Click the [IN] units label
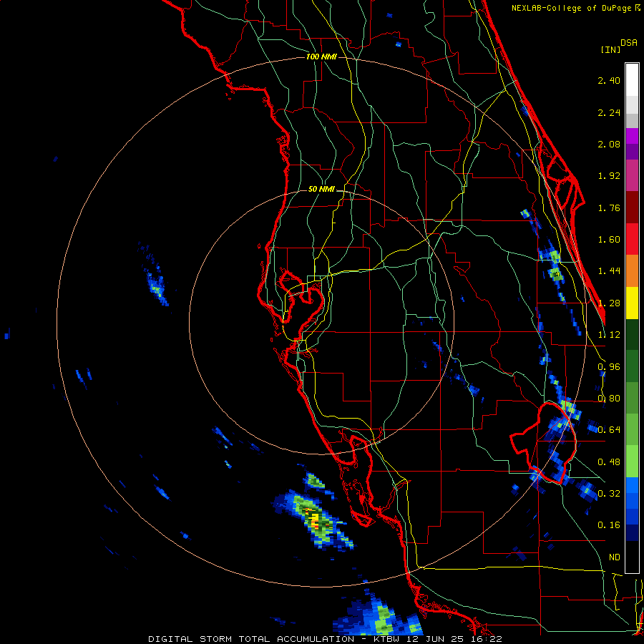Viewport: 644px width, 644px height. (x=610, y=49)
